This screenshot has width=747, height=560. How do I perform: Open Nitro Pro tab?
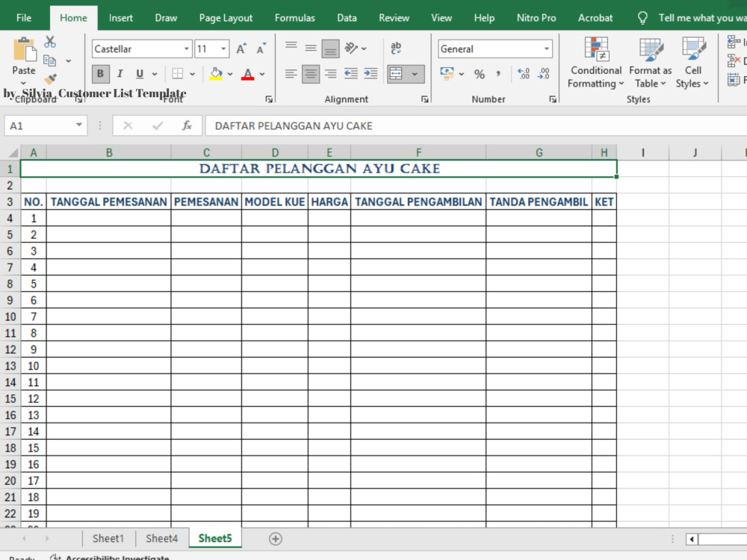click(x=536, y=18)
